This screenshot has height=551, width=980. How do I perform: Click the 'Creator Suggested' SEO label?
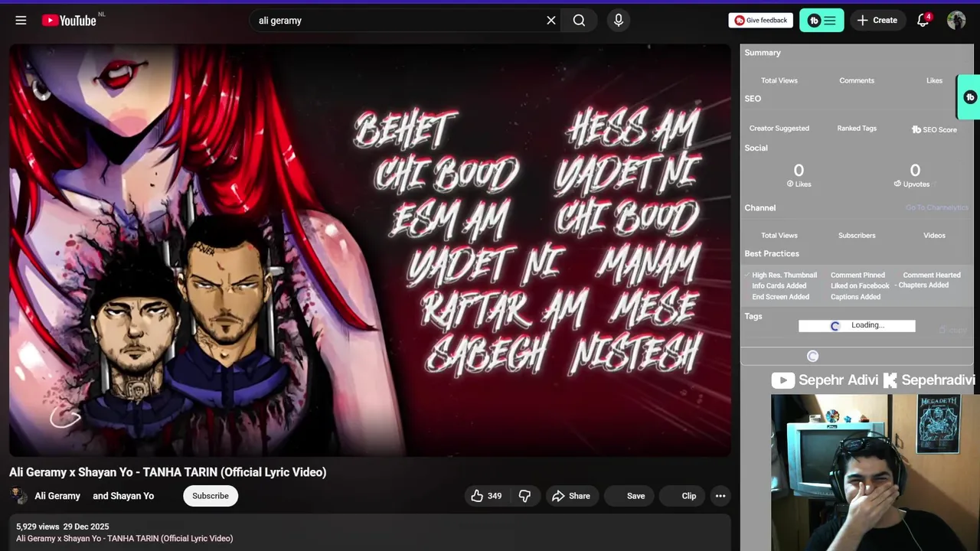click(x=779, y=129)
